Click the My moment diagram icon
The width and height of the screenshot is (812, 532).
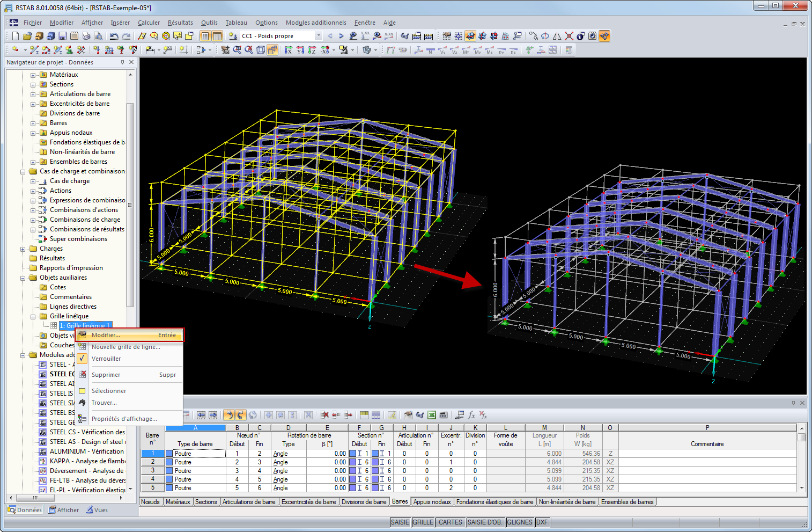(477, 50)
